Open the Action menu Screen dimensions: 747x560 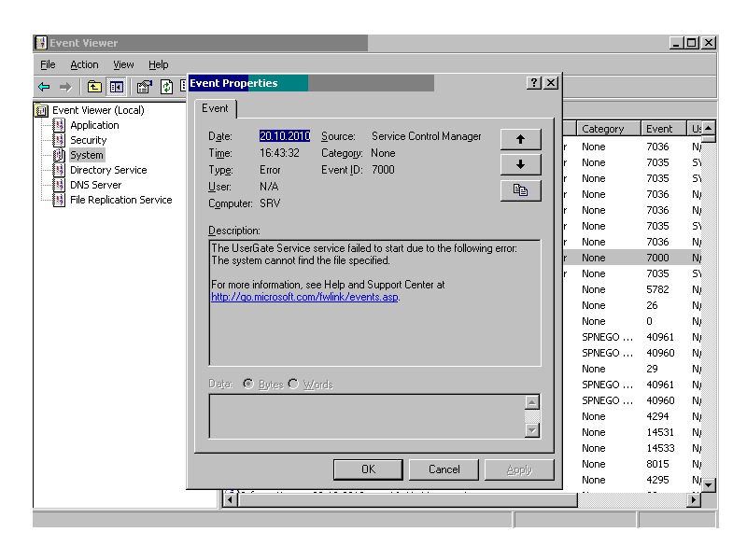pos(84,64)
